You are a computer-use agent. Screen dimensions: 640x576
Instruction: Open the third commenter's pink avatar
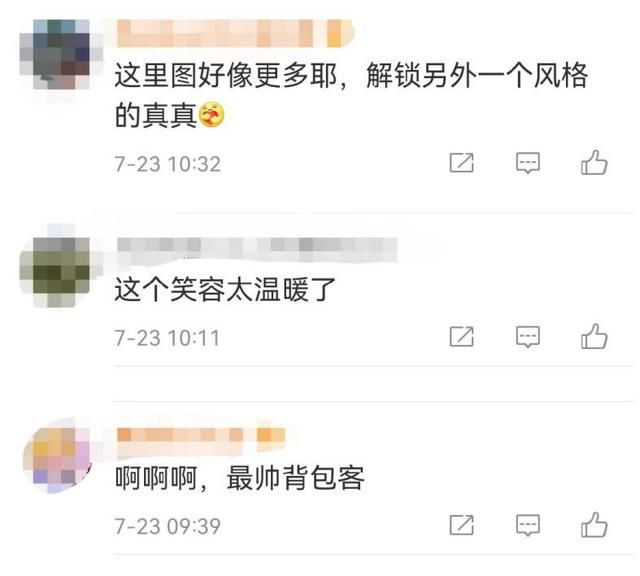(57, 456)
